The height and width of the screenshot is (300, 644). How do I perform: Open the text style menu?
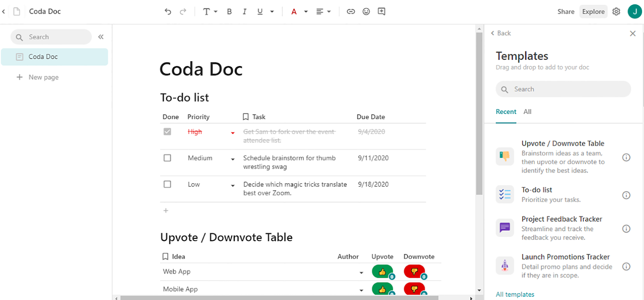pos(210,12)
